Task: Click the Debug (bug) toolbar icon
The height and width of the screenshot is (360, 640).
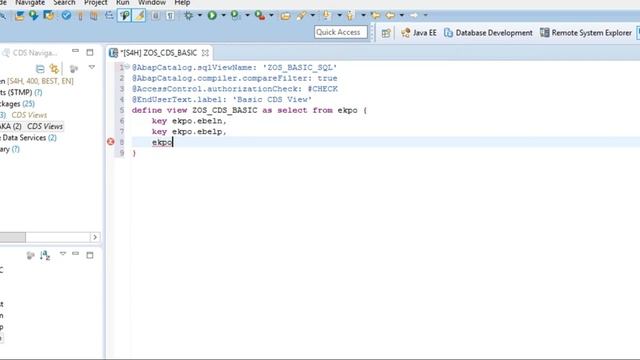Action: click(x=189, y=16)
